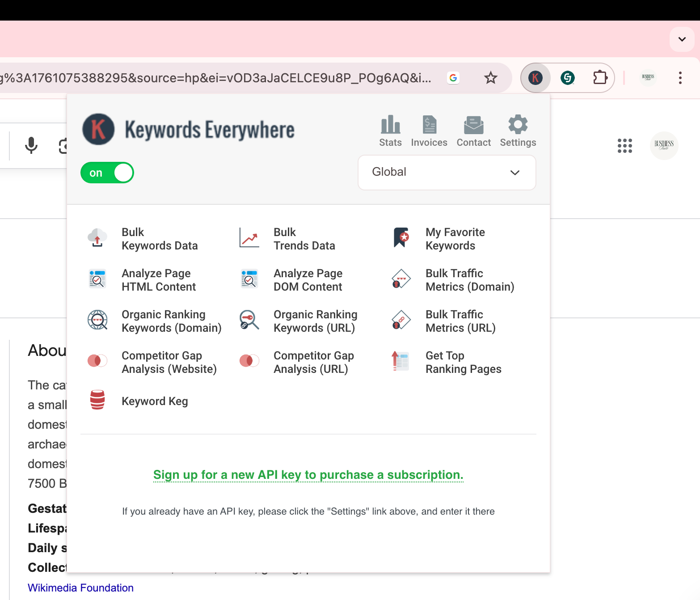
Task: Click the sign up for API key link
Action: [x=308, y=475]
